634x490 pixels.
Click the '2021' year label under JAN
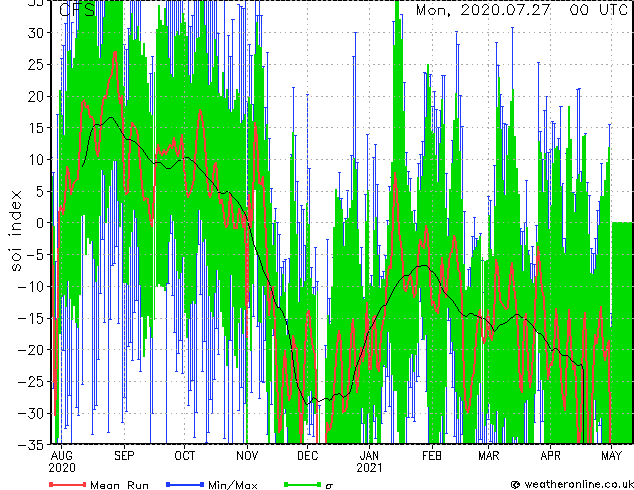(369, 468)
